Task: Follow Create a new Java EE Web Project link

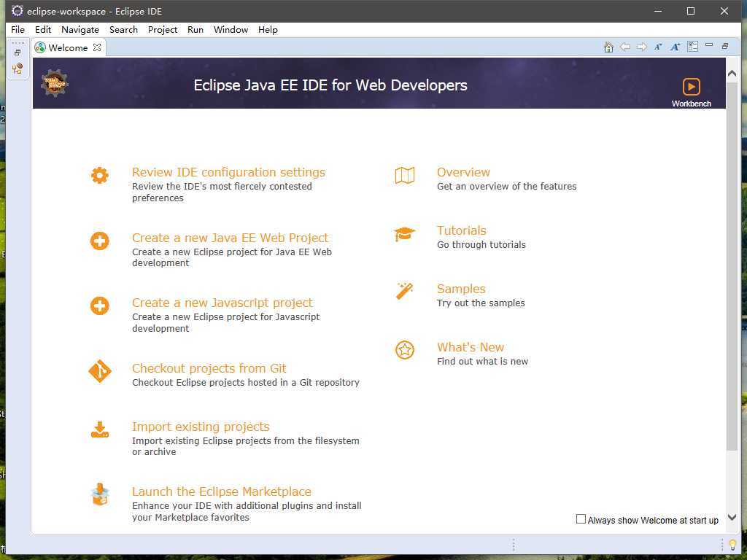Action: coord(230,238)
